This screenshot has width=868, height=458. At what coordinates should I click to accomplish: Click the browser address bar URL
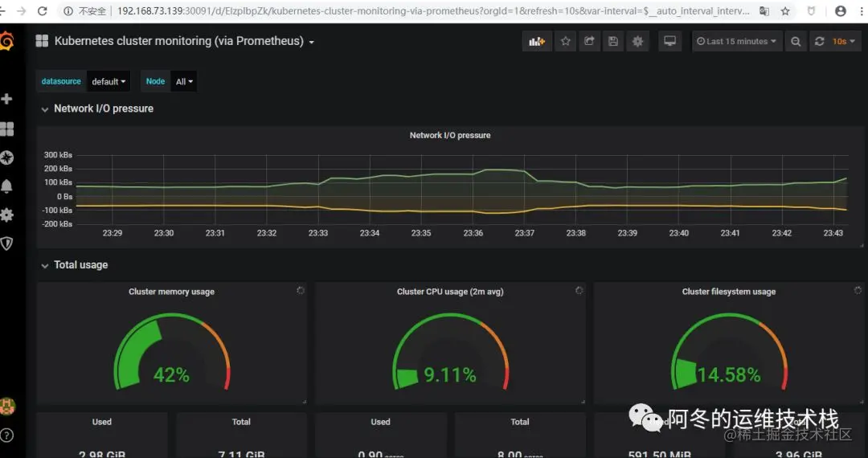coord(433,11)
